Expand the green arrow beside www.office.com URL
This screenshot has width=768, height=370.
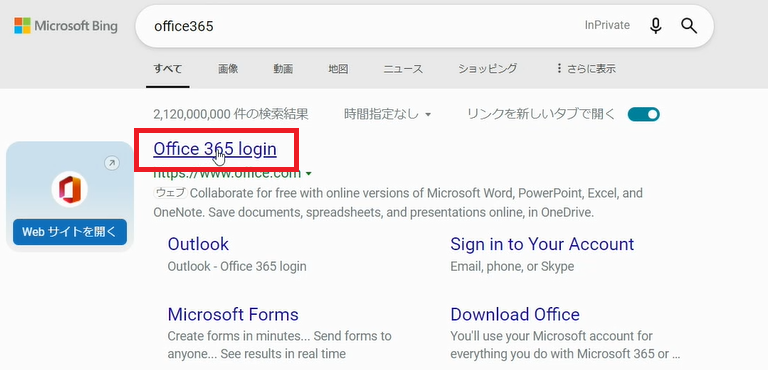tap(309, 174)
